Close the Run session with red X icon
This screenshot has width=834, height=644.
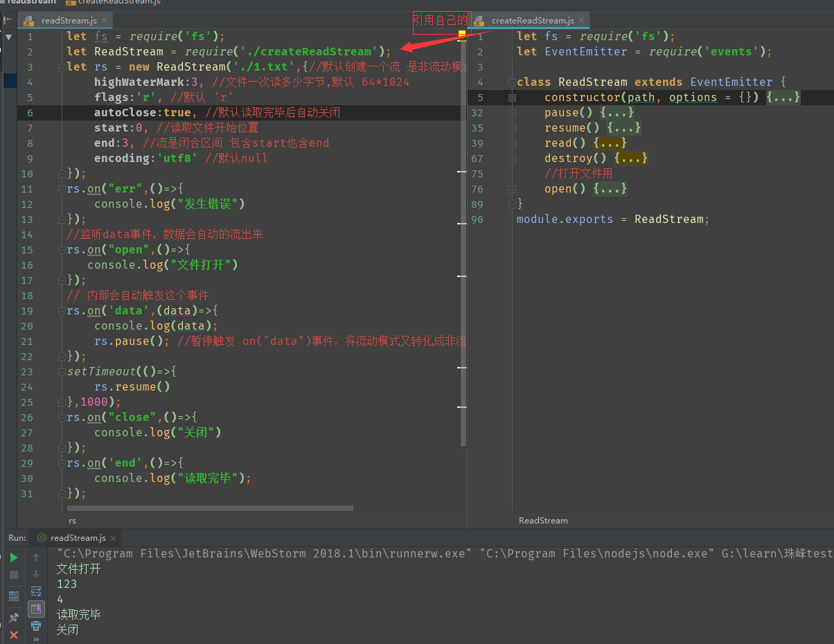coord(14,634)
